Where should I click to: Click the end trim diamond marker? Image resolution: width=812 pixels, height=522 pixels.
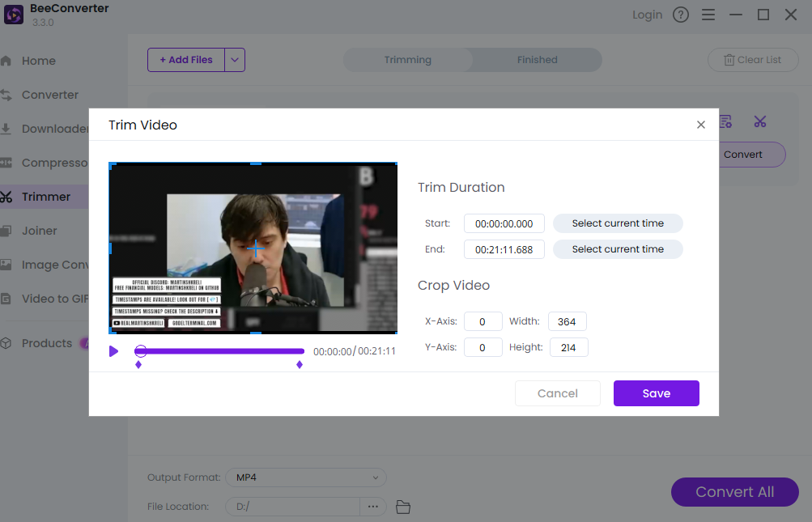300,365
